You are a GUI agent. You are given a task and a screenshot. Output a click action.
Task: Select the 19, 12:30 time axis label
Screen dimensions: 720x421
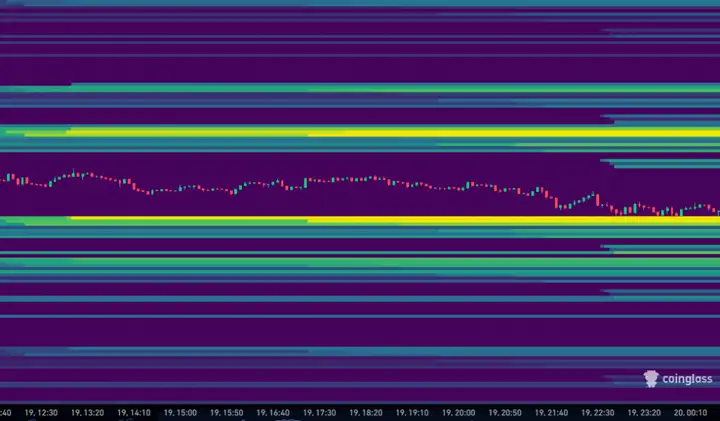41,412
